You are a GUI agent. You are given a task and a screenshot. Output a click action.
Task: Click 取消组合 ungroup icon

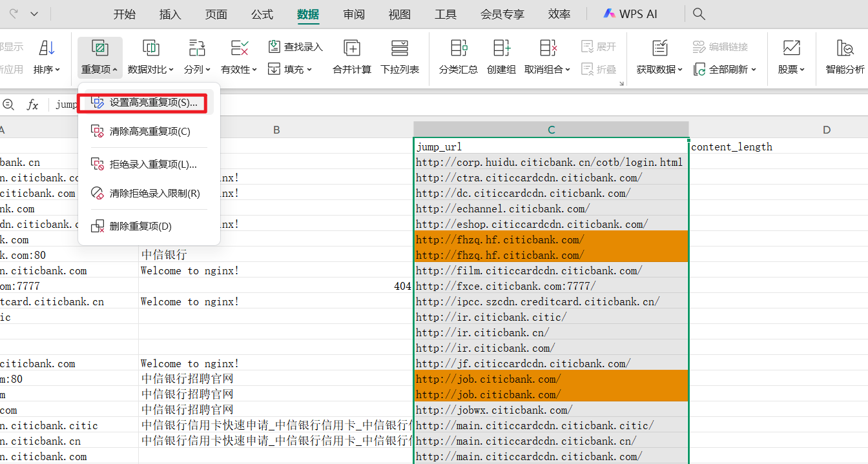coord(548,48)
